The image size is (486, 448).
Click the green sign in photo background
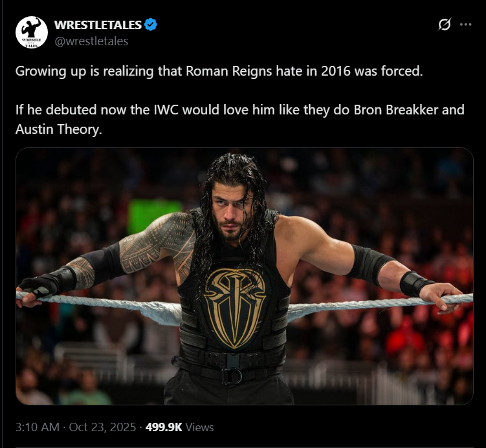coord(154,215)
